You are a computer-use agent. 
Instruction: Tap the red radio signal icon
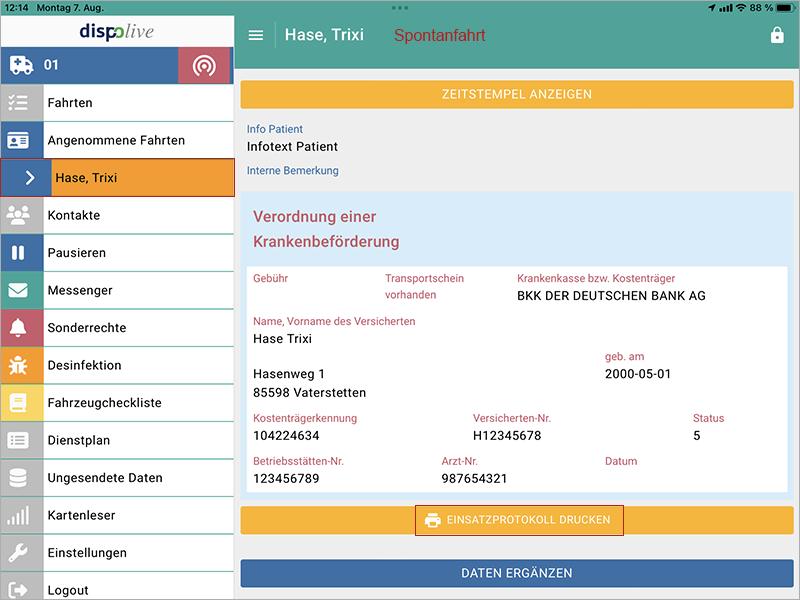[x=204, y=66]
